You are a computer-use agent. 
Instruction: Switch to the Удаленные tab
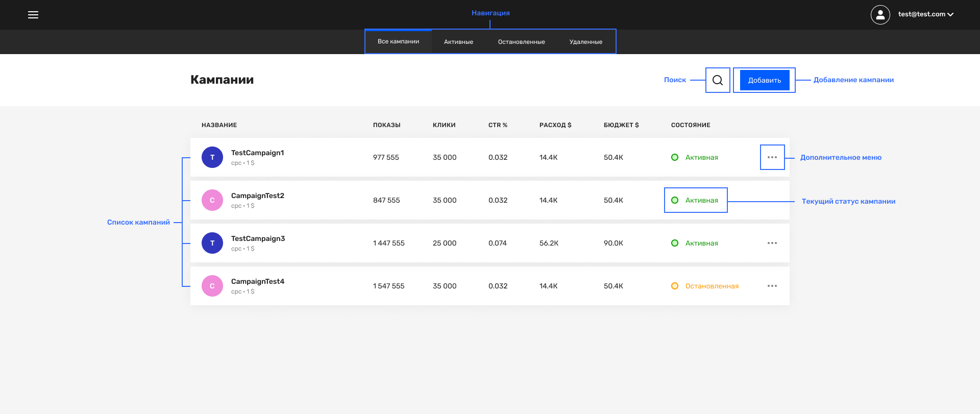point(586,42)
